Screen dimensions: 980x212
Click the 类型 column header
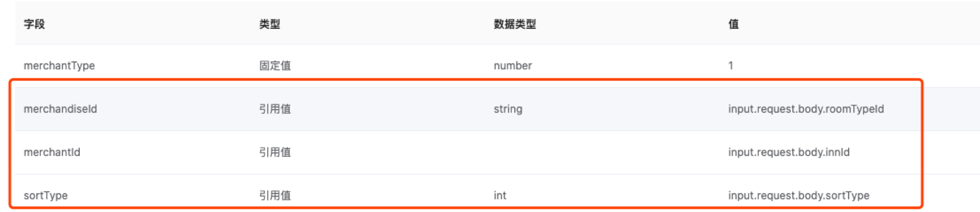click(x=269, y=24)
